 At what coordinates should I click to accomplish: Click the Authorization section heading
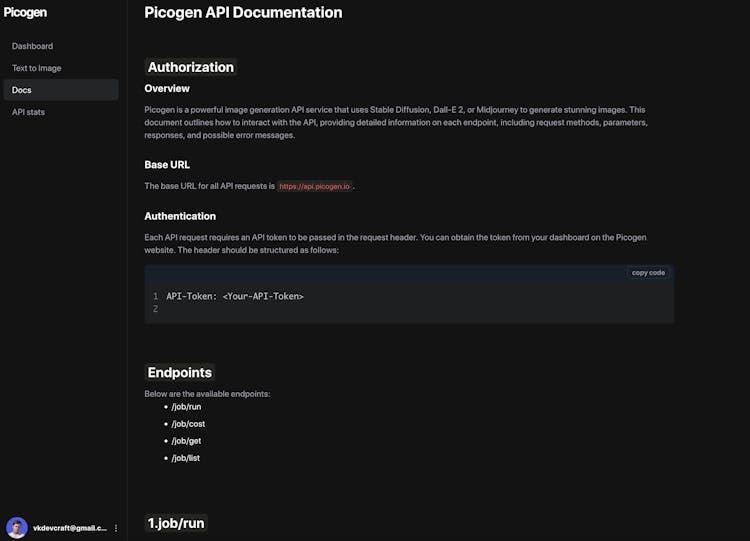coord(190,67)
